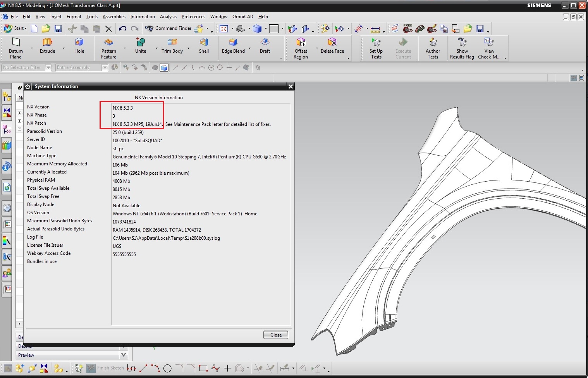The height and width of the screenshot is (378, 588).
Task: Click the Delete X icon in toolbar
Action: coord(108,29)
